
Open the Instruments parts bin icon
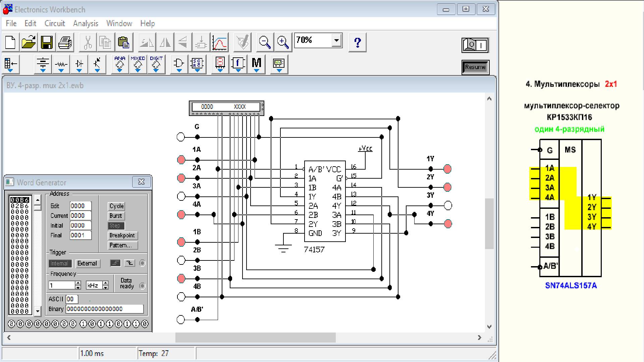[x=279, y=64]
